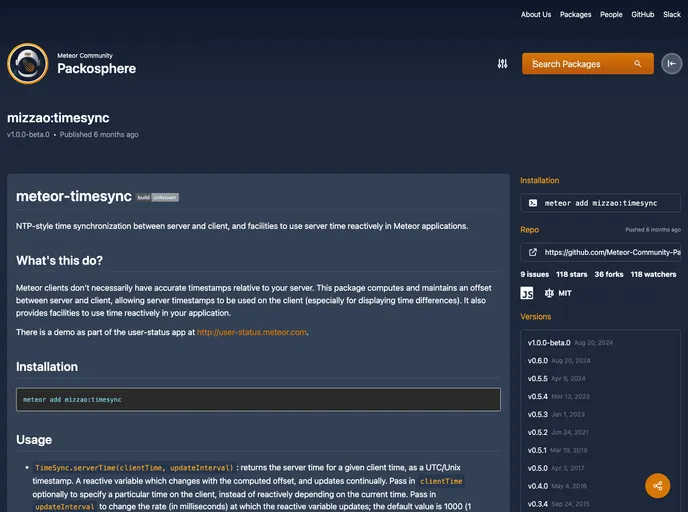Click the JS language badge icon

tap(527, 293)
